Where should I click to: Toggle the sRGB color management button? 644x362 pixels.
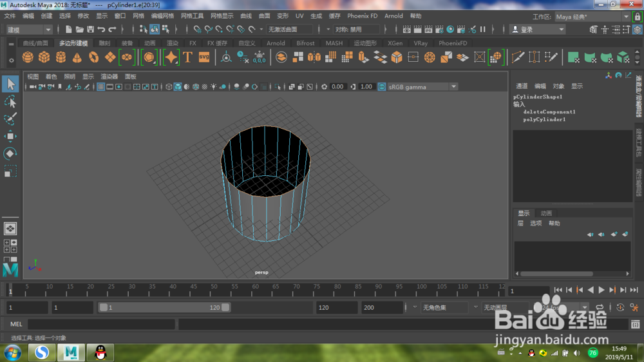382,87
